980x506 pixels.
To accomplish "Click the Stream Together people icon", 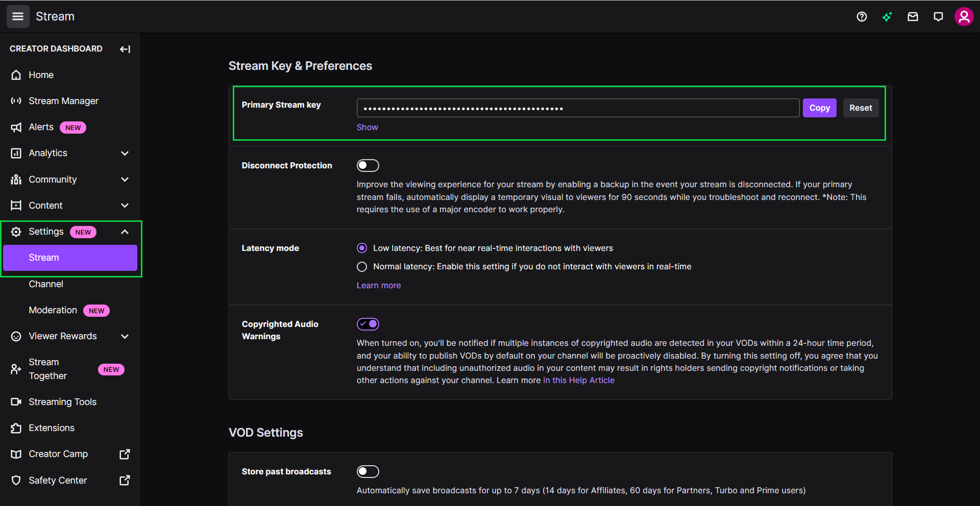I will tap(16, 369).
